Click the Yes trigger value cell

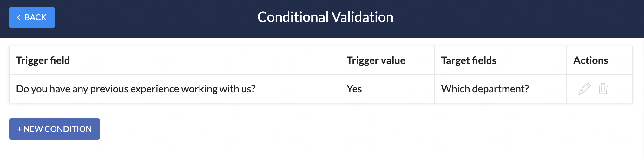[387, 89]
